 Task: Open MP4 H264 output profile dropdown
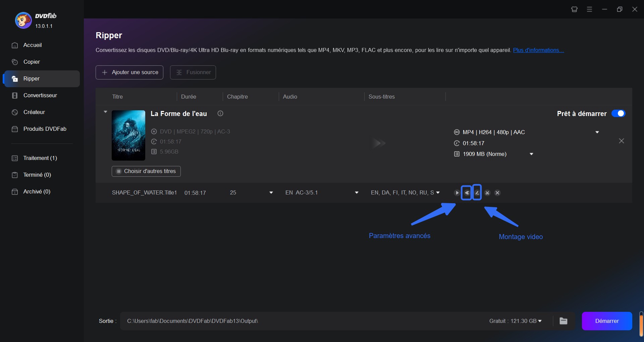point(597,132)
